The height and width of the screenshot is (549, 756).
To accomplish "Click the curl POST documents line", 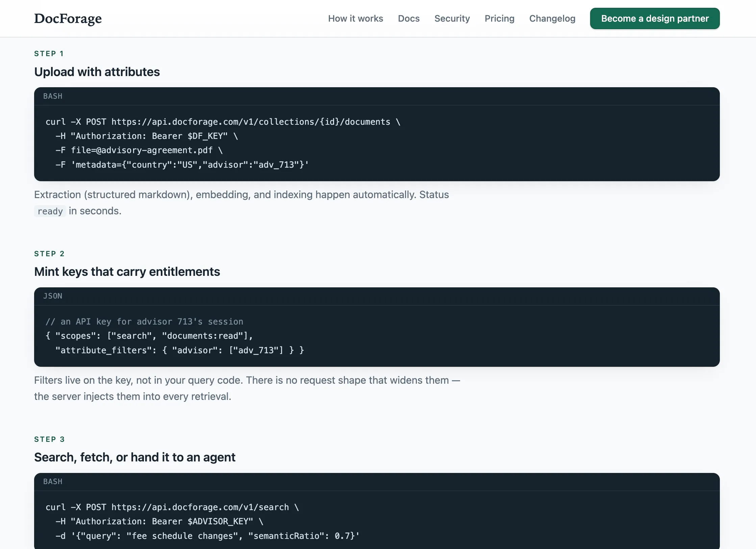I will coord(223,122).
